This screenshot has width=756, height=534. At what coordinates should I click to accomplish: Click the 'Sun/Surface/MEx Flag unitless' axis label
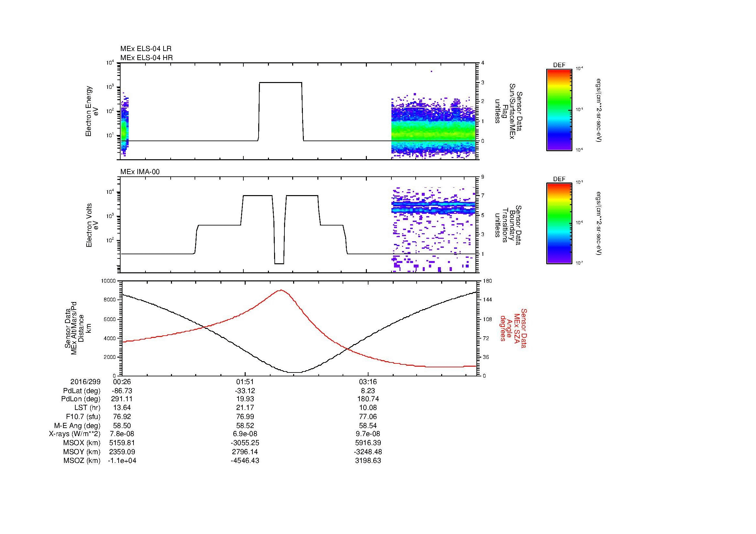509,111
